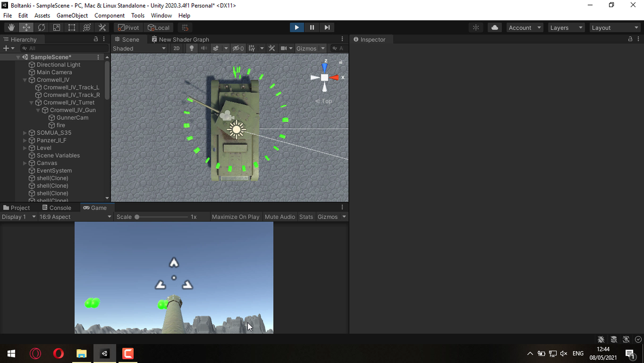Open the Account dropdown
This screenshot has width=644, height=363.
(x=525, y=27)
